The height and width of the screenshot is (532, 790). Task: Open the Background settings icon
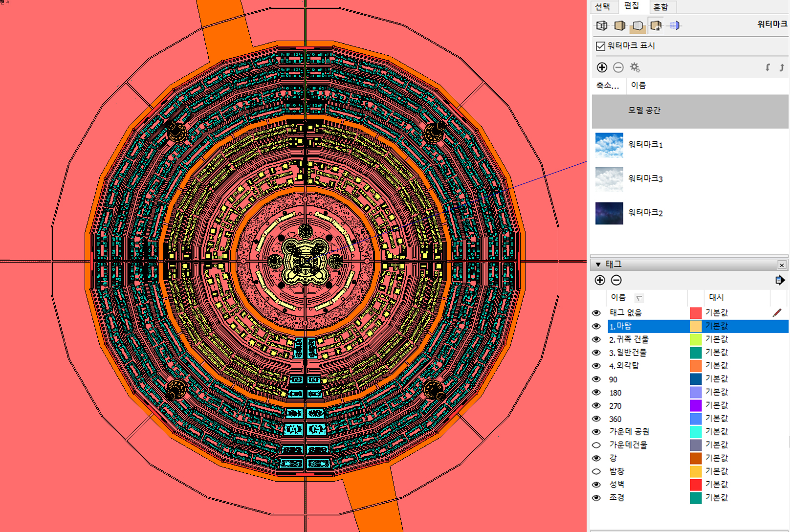click(638, 25)
